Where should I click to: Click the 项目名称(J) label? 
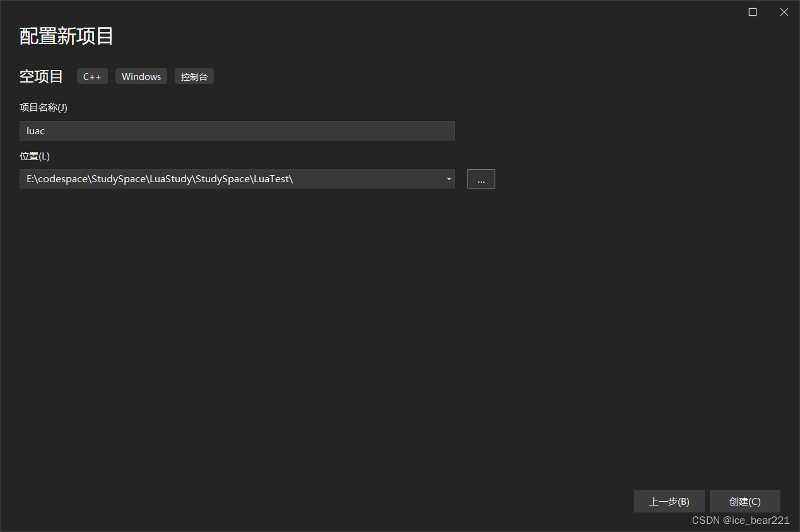pos(43,107)
